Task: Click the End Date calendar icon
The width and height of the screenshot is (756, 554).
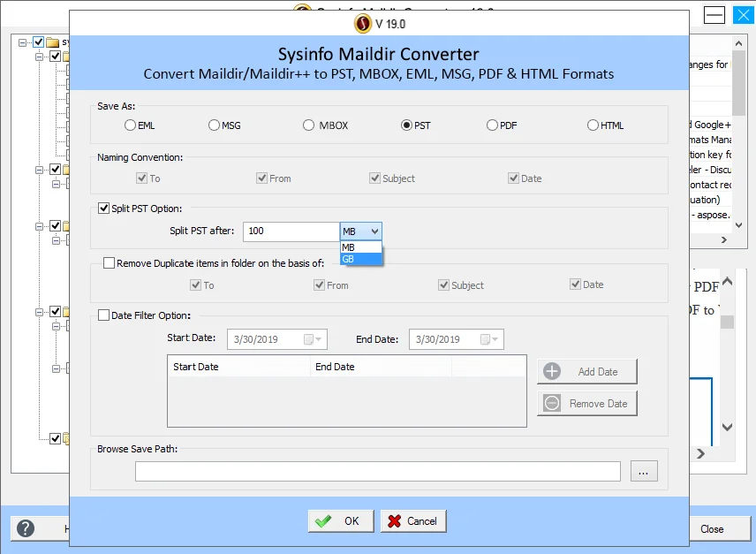Action: click(x=485, y=339)
